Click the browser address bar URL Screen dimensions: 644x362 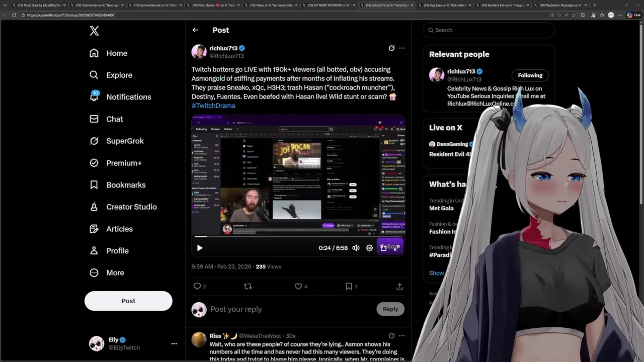tap(71, 15)
